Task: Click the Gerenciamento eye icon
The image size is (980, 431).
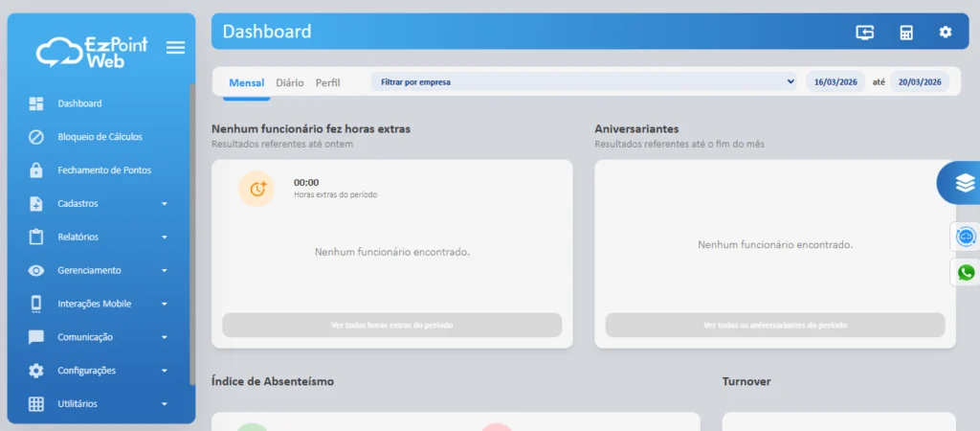Action: click(x=36, y=271)
